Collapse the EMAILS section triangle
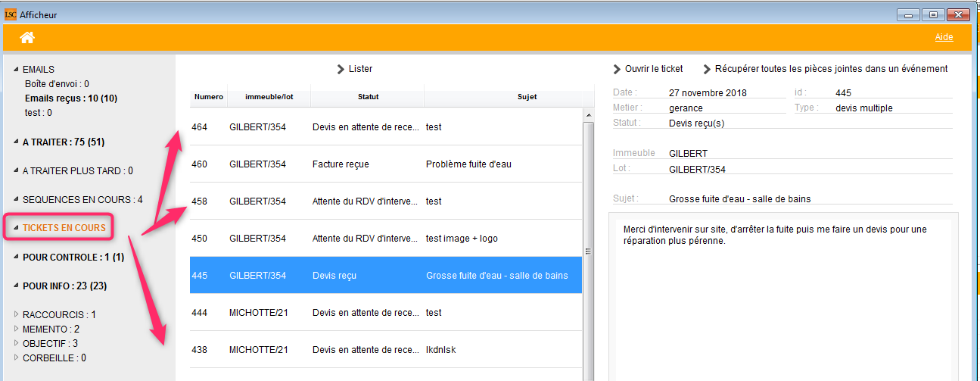 tap(17, 70)
